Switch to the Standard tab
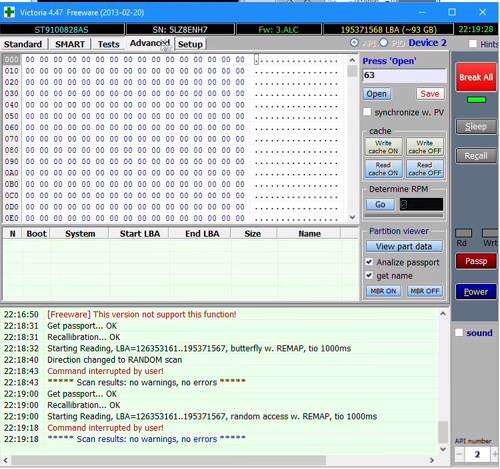 click(23, 44)
